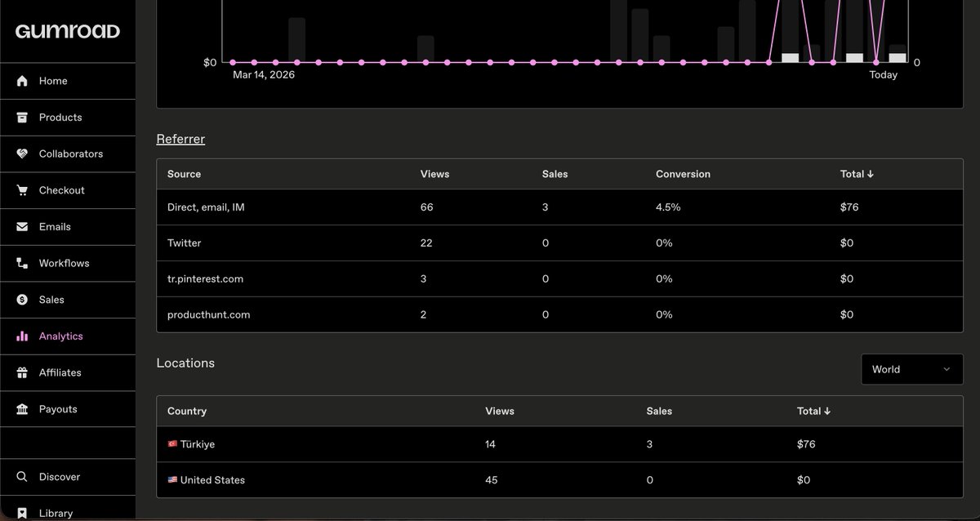This screenshot has width=980, height=521.
Task: Click the Collaborators handshake icon
Action: (x=22, y=154)
